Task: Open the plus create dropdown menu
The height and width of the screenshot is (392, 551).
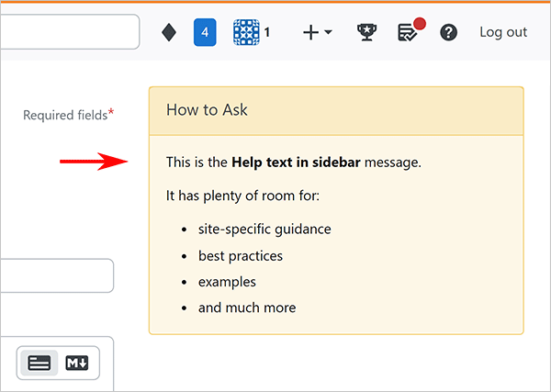Action: coord(317,32)
